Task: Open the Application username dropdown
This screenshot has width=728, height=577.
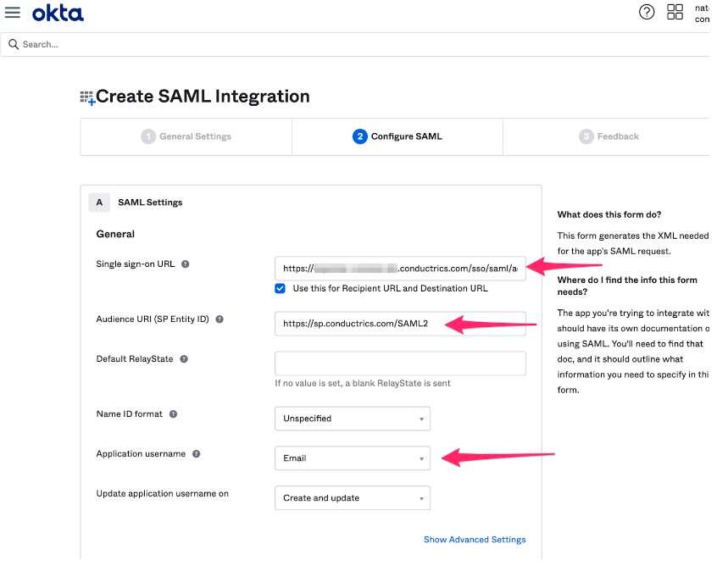Action: [x=353, y=458]
